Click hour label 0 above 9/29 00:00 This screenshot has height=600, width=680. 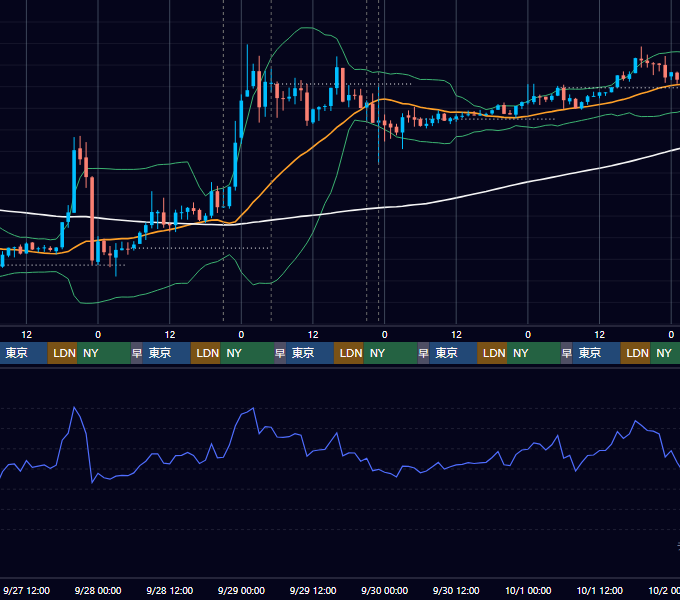241,335
